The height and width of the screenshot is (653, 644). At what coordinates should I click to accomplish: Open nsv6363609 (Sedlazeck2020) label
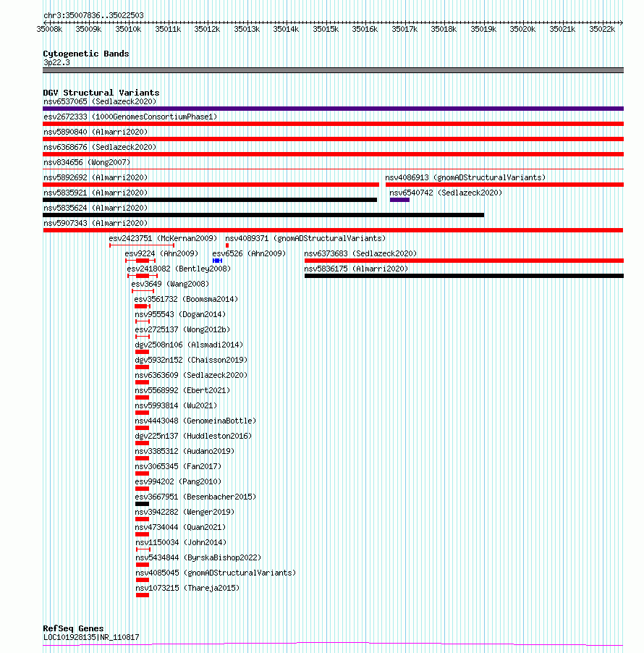pos(191,375)
